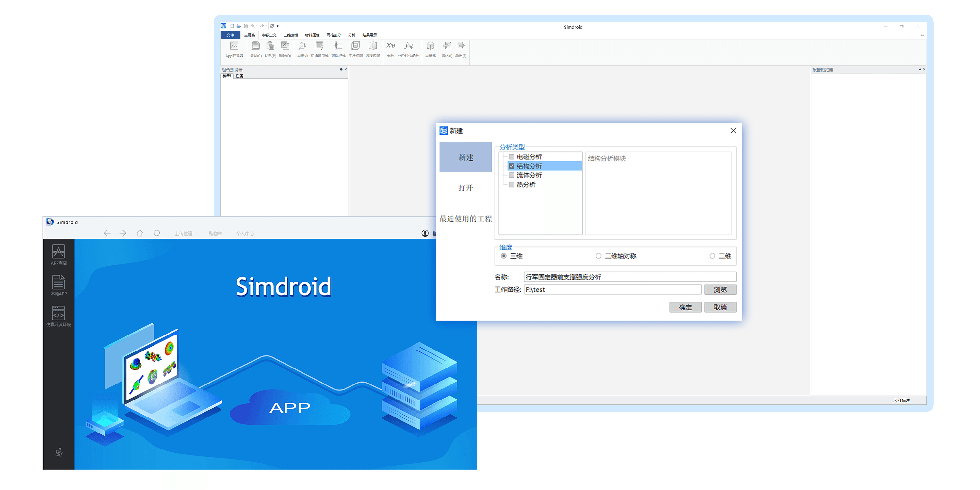Click the home icon in Simdroid browser

tap(139, 233)
